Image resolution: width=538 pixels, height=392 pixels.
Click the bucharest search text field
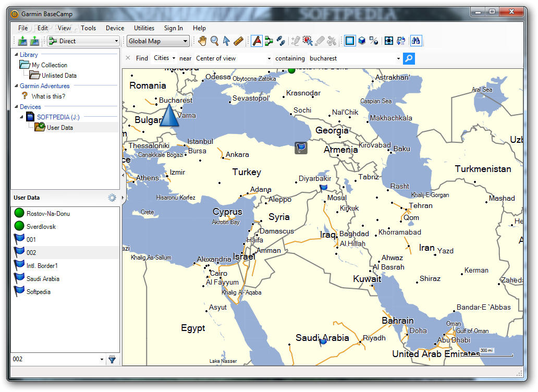pyautogui.click(x=352, y=58)
